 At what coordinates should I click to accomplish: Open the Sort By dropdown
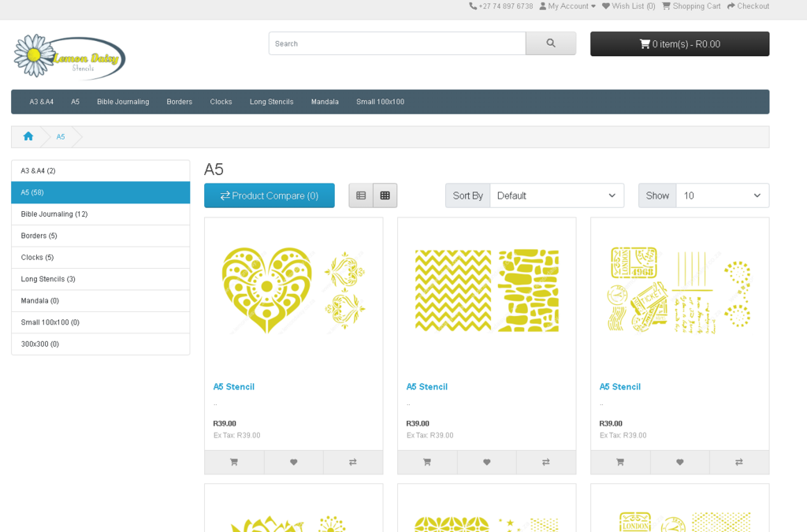pyautogui.click(x=556, y=195)
